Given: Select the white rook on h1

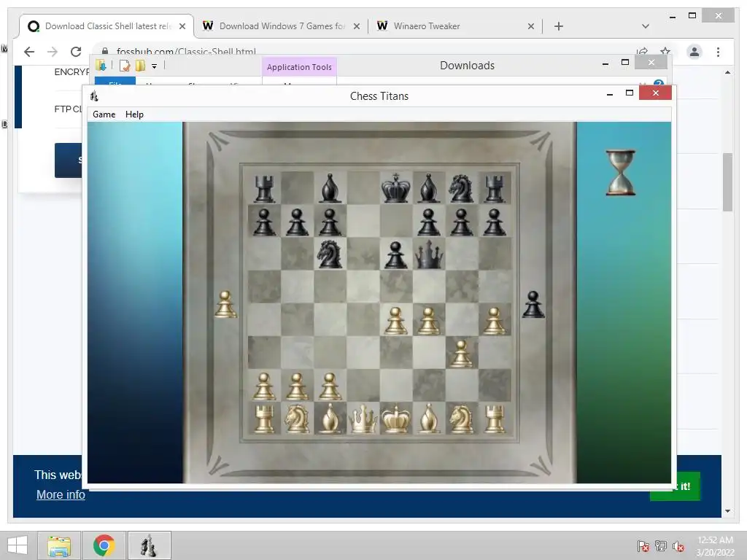Looking at the screenshot, I should point(495,419).
